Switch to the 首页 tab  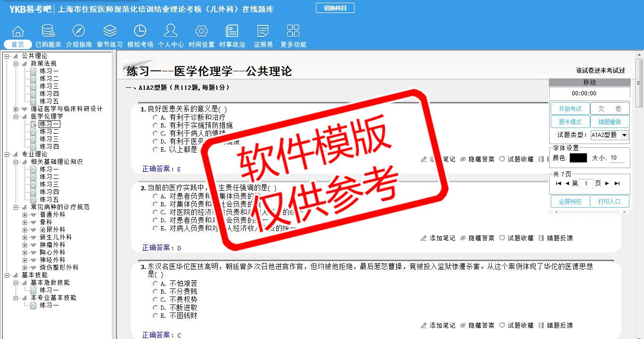click(18, 44)
